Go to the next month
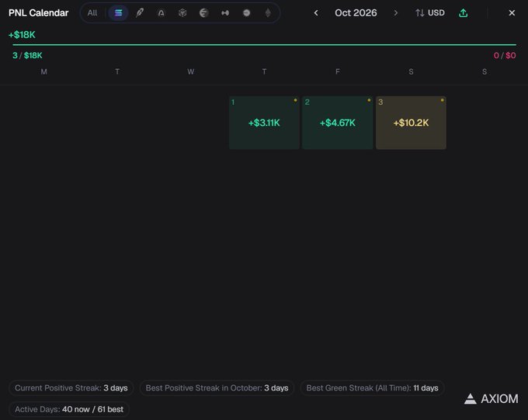Viewport: 528px width, 420px height. [x=396, y=12]
